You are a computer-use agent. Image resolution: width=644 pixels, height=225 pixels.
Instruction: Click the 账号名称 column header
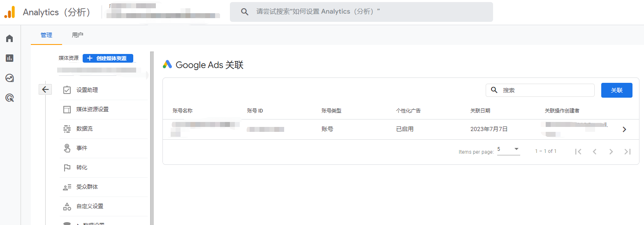coord(183,111)
